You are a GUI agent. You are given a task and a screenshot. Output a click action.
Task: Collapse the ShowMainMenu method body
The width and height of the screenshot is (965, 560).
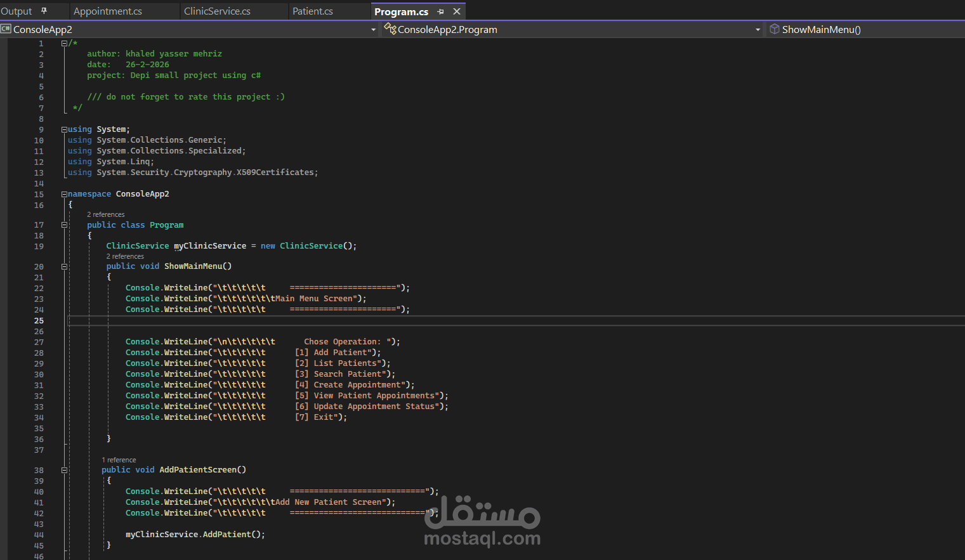(x=64, y=266)
